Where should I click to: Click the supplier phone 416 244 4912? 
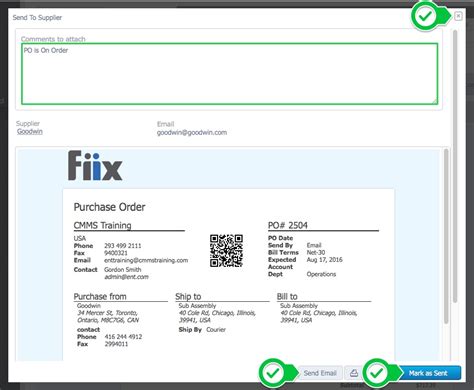coord(123,337)
